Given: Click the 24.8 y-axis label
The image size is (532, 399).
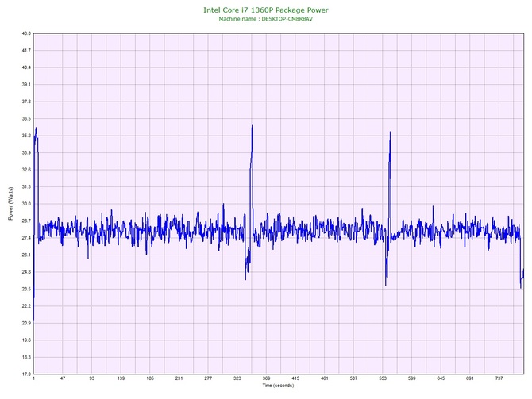Looking at the screenshot, I should click(26, 272).
